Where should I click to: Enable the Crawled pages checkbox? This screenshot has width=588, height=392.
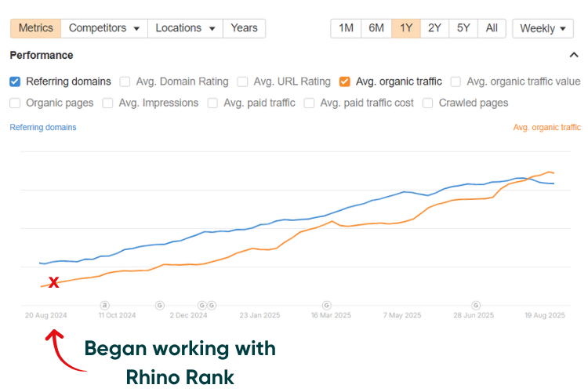pos(428,103)
